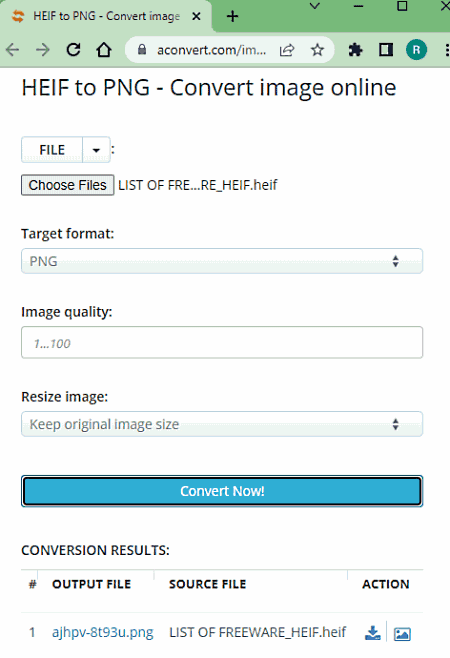Image resolution: width=450 pixels, height=658 pixels.
Task: Open the Resize image dropdown
Action: tap(222, 424)
